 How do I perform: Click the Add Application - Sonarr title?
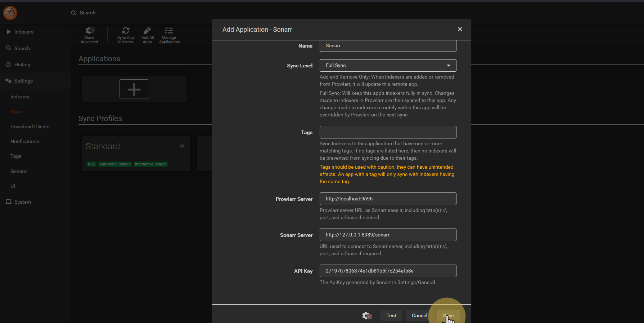pos(257,30)
